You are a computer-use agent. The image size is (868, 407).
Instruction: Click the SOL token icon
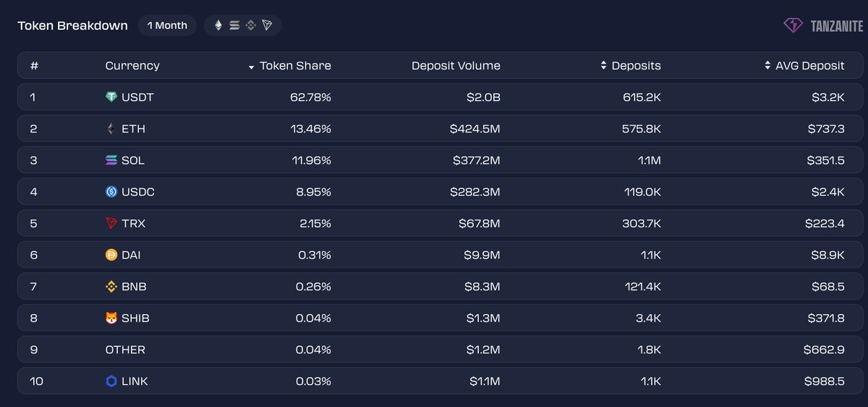pyautogui.click(x=111, y=161)
